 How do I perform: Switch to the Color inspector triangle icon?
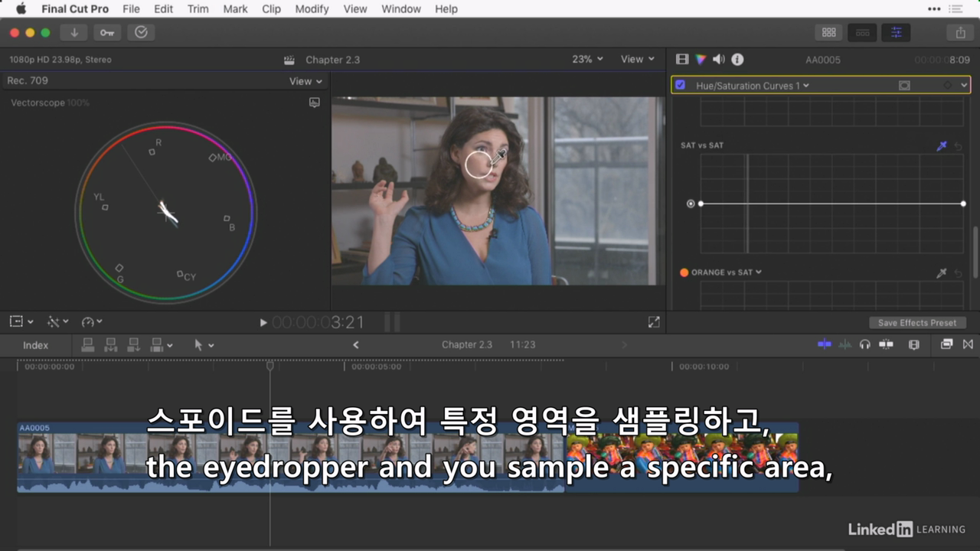pos(701,59)
